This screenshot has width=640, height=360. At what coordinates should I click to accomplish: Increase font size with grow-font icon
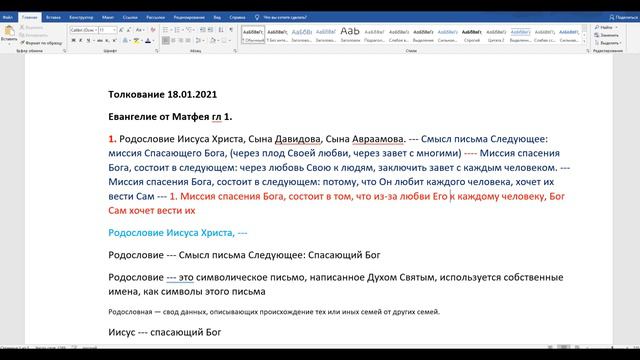pos(121,30)
